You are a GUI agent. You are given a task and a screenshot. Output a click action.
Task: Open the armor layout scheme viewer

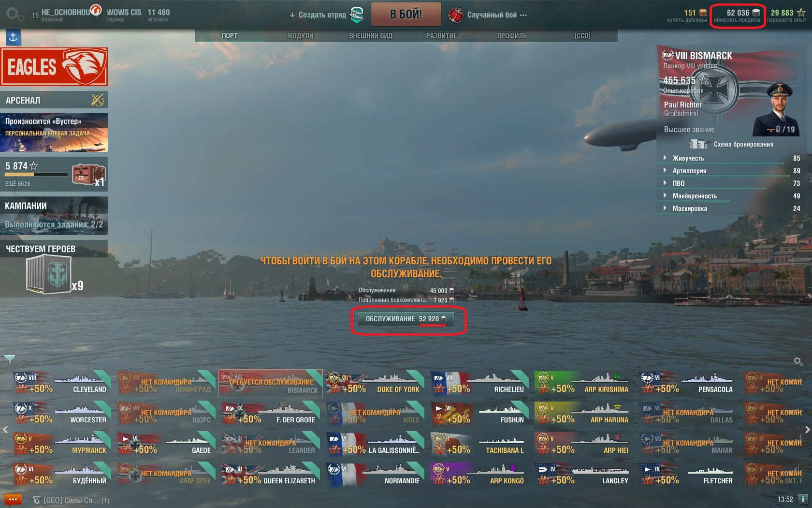point(731,144)
